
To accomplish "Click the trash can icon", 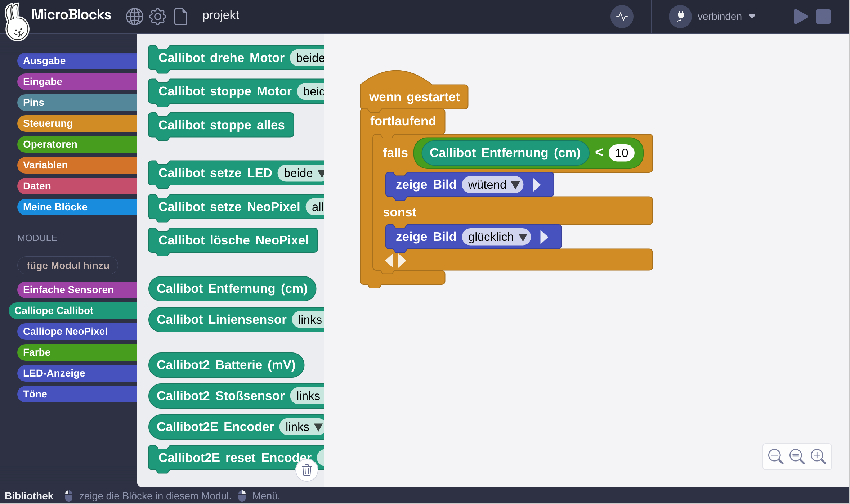I will pyautogui.click(x=307, y=470).
